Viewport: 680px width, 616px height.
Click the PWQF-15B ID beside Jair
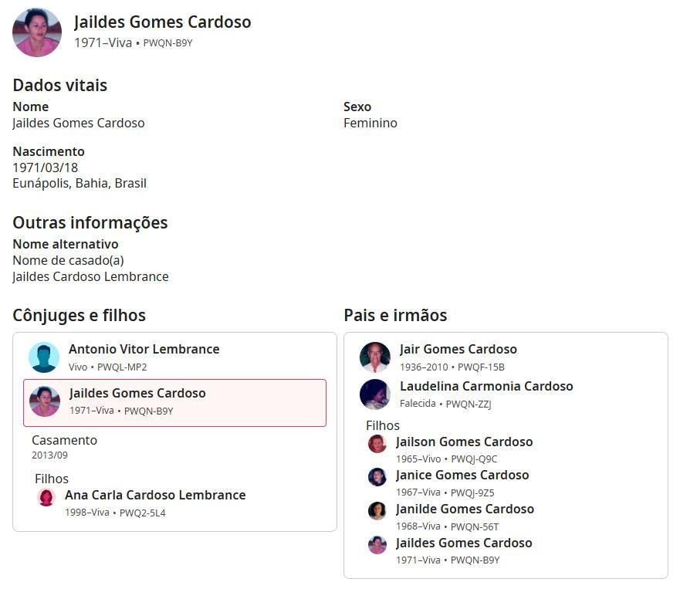tap(481, 367)
